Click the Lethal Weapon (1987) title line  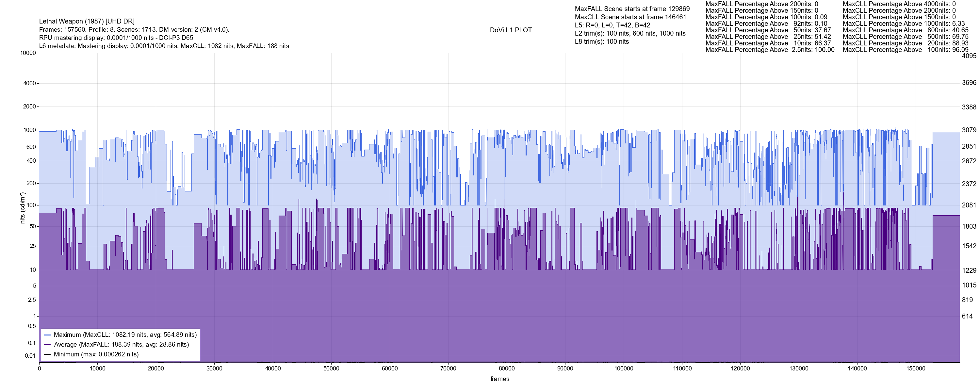pos(87,21)
